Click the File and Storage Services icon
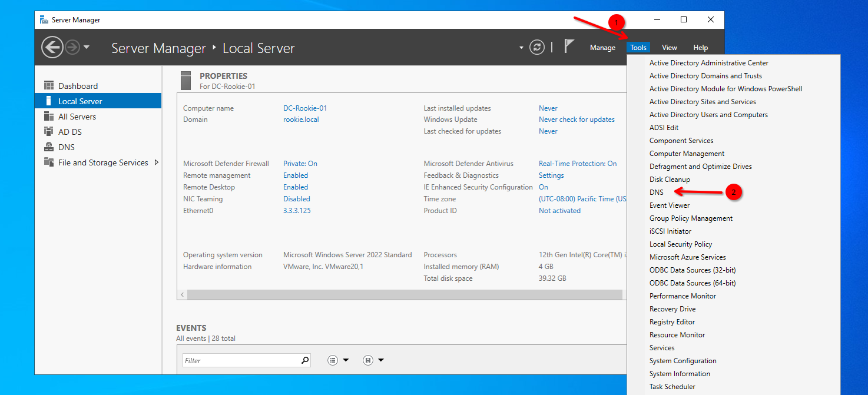 pyautogui.click(x=49, y=162)
